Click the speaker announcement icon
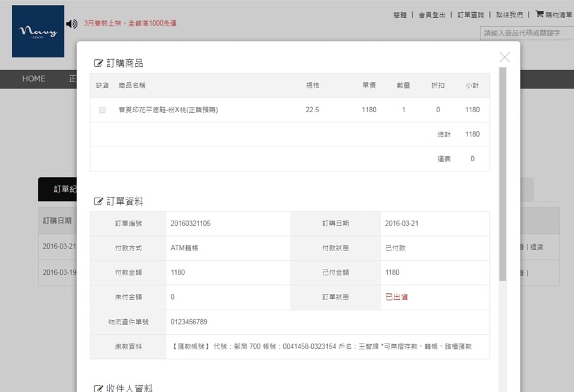 pos(71,24)
